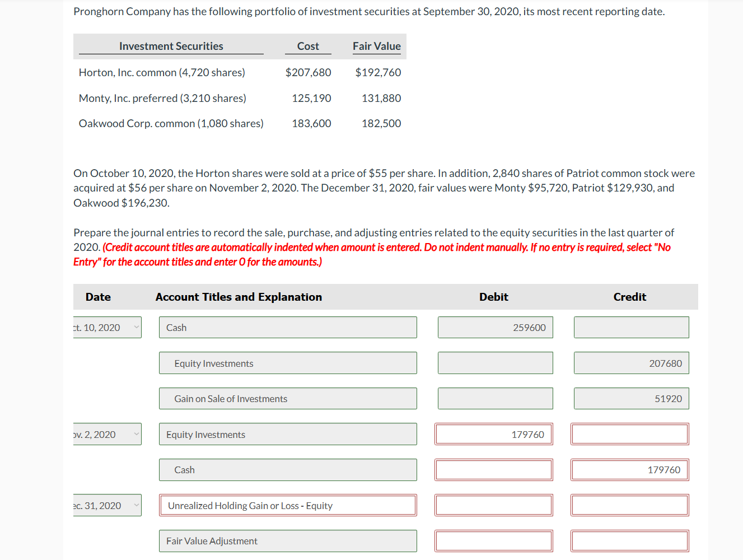This screenshot has width=743, height=560.
Task: Click the credit field containing 207680
Action: click(x=632, y=363)
